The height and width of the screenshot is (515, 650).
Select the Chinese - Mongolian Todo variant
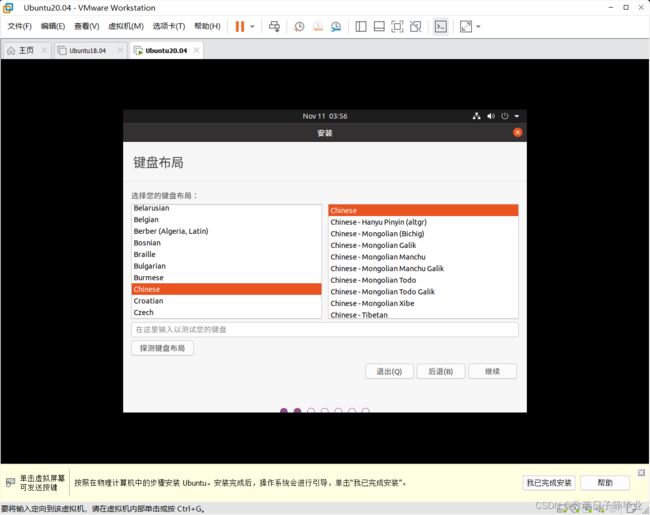point(423,280)
